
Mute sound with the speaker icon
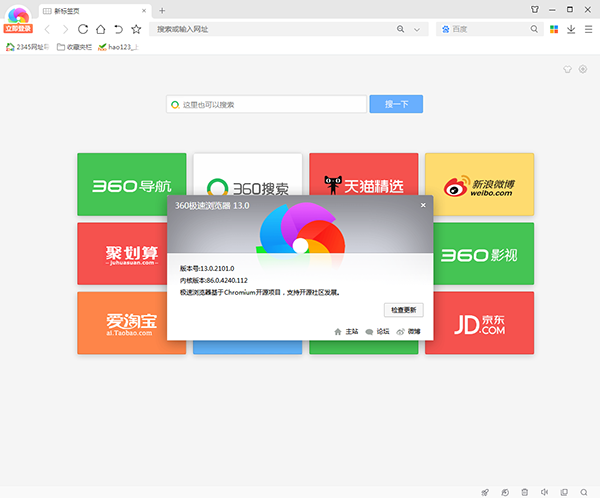pos(545,492)
